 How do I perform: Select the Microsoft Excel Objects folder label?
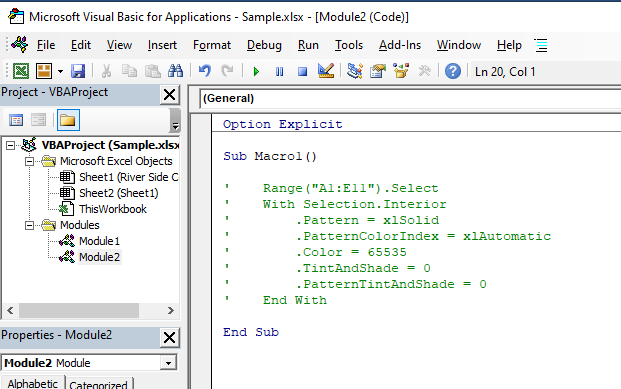point(116,161)
